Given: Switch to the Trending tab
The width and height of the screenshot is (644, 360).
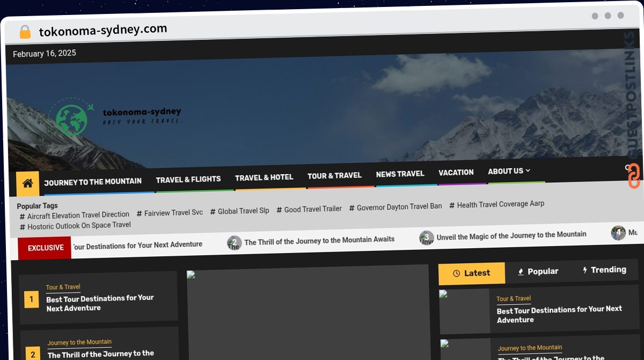Looking at the screenshot, I should click(604, 270).
